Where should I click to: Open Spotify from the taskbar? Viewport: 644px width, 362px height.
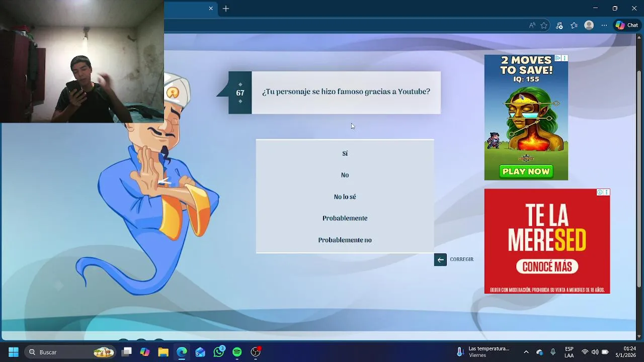[x=237, y=352]
